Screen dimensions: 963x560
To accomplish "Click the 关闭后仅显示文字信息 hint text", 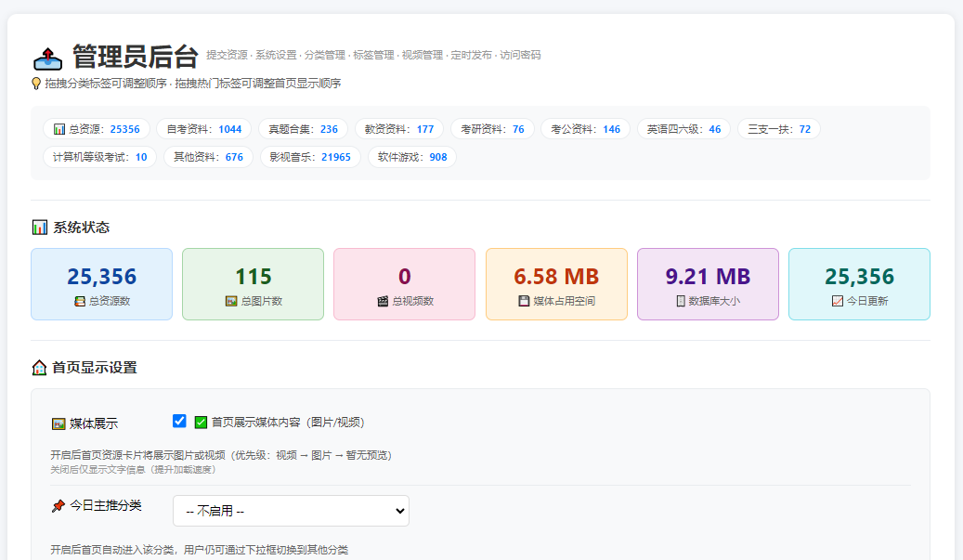I will tap(133, 470).
